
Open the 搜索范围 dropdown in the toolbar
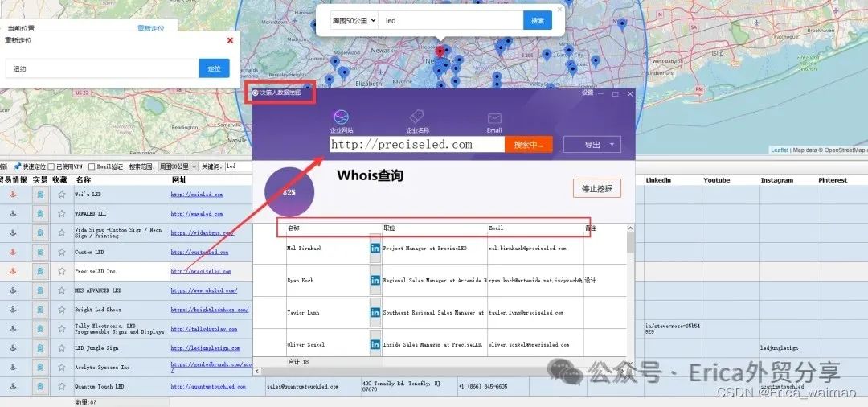coord(178,166)
